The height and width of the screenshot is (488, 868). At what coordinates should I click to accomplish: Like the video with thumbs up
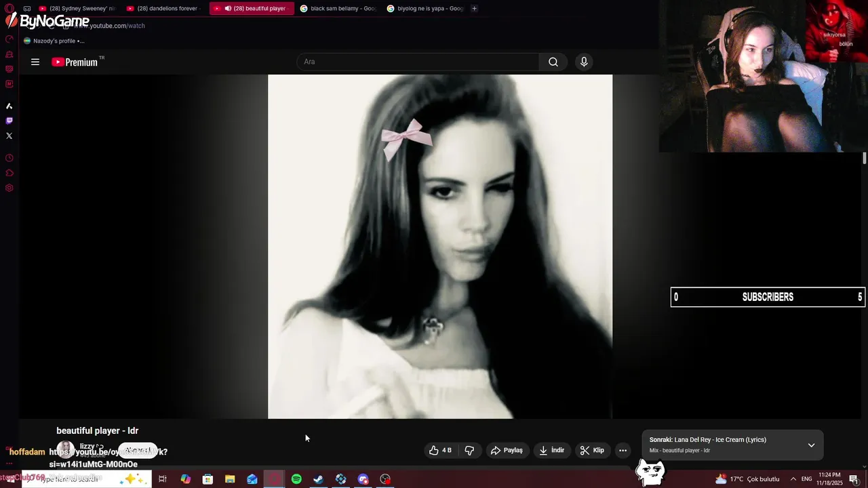pos(440,450)
